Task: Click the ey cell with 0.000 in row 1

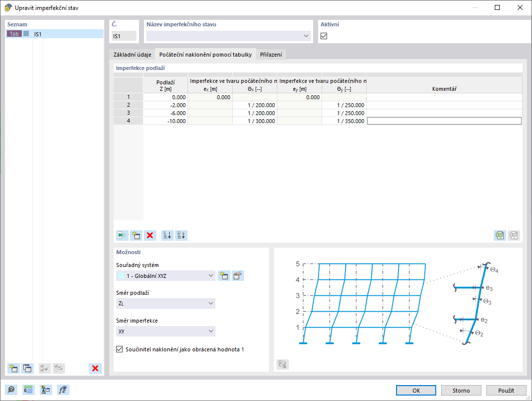Action: coord(299,97)
